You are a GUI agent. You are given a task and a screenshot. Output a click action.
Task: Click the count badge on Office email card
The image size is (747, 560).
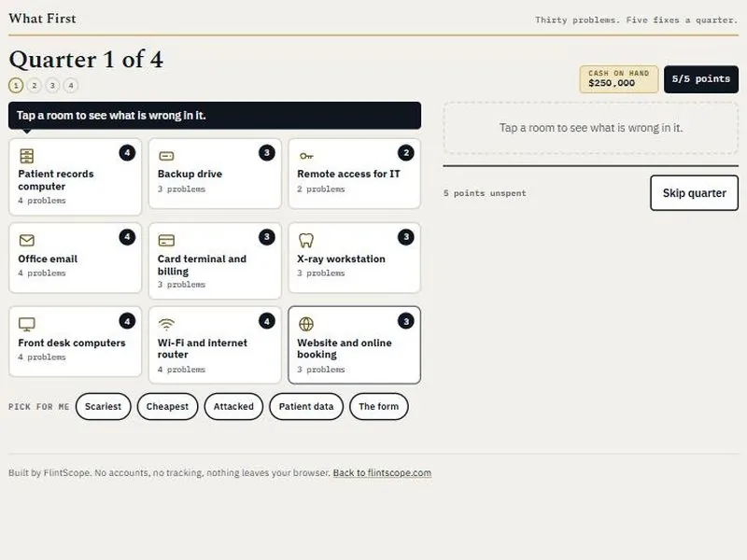pos(127,237)
